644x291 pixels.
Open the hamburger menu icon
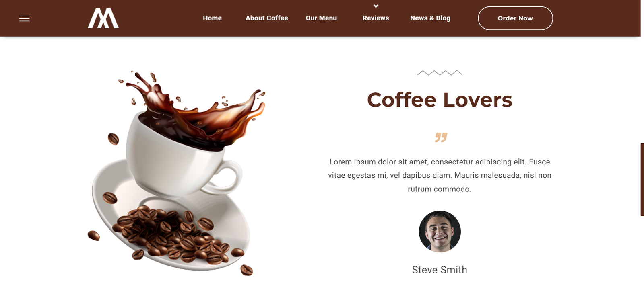[25, 18]
